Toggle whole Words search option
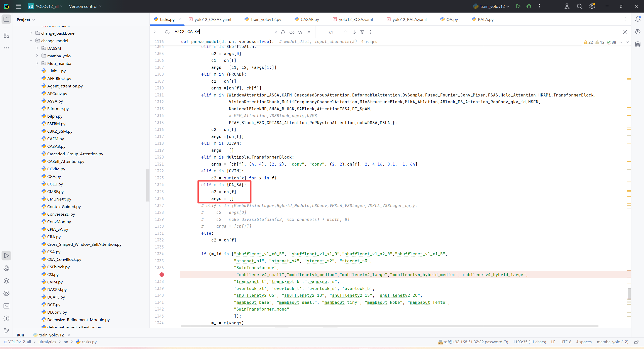This screenshot has width=644, height=349. [300, 32]
